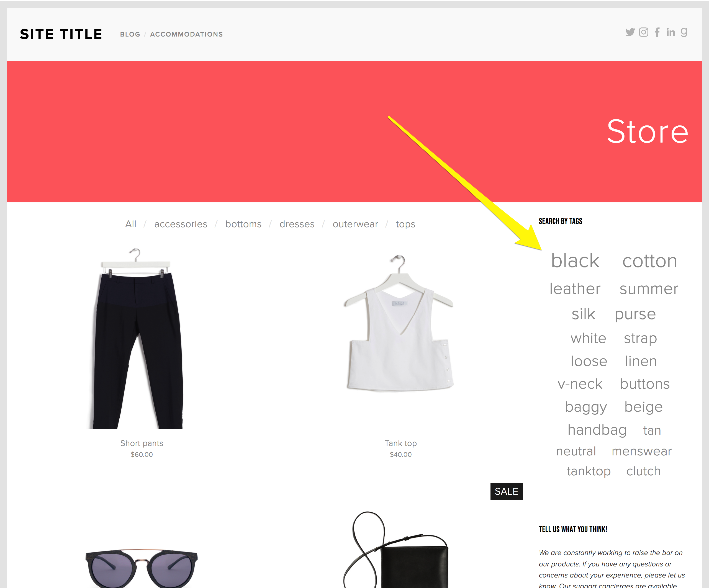Image resolution: width=709 pixels, height=588 pixels.
Task: Click the SALE badge on handbag
Action: coord(507,491)
